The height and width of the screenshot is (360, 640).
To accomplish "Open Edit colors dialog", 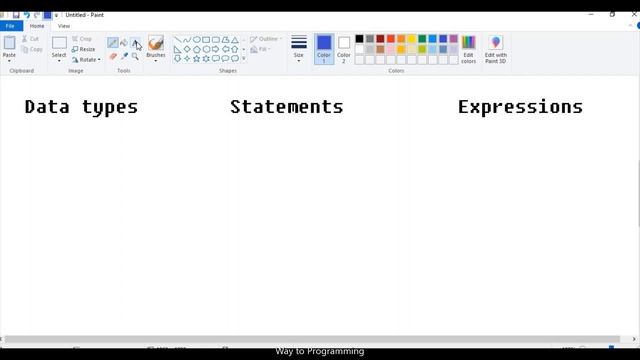I will (x=469, y=49).
